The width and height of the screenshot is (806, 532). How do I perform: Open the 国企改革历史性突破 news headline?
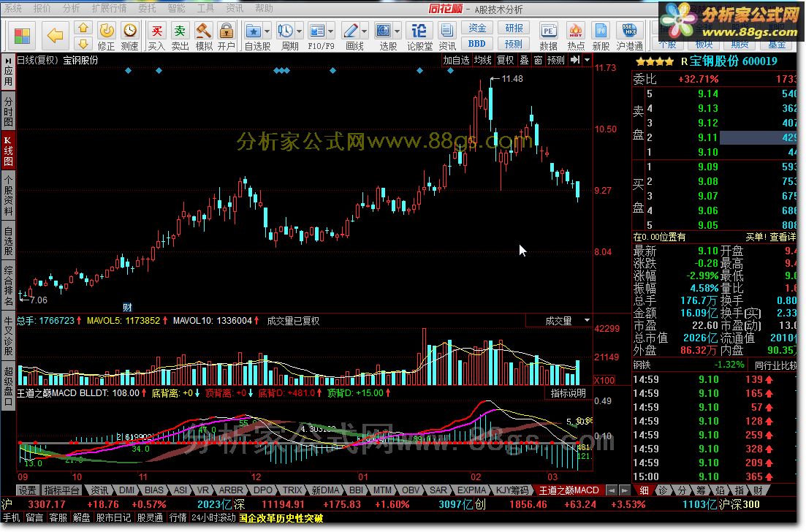coord(281,517)
